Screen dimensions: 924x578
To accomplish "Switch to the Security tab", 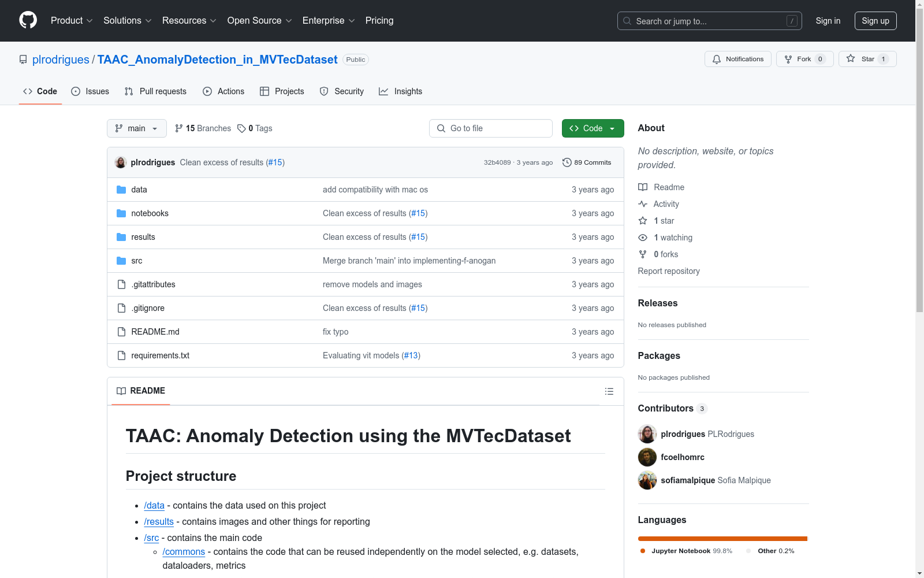I will point(342,91).
